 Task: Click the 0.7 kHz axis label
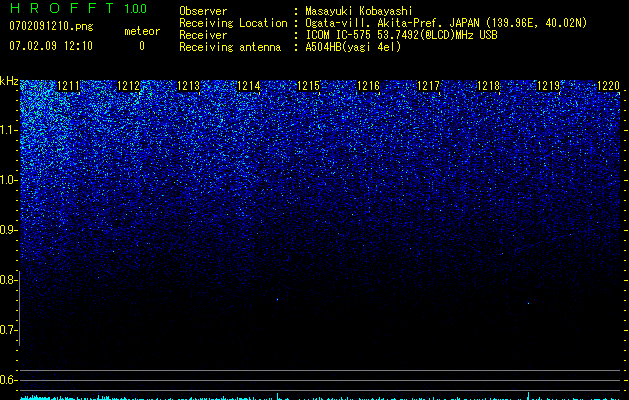(x=9, y=330)
